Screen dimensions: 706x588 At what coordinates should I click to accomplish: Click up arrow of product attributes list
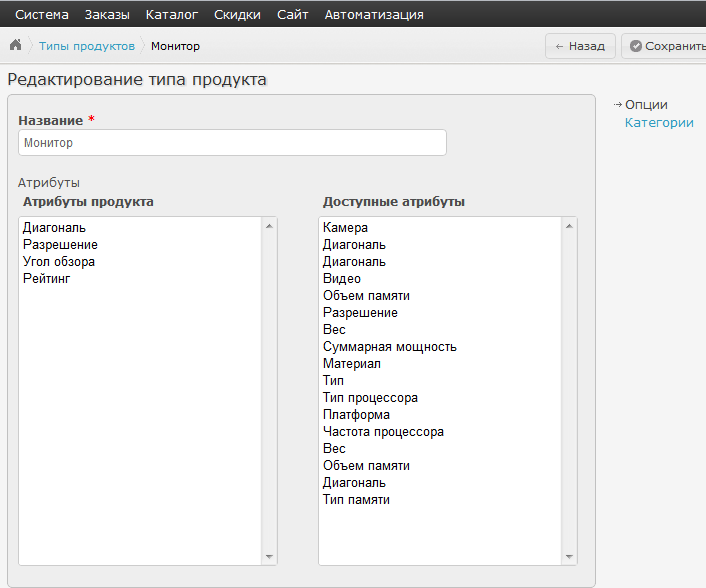(x=269, y=226)
